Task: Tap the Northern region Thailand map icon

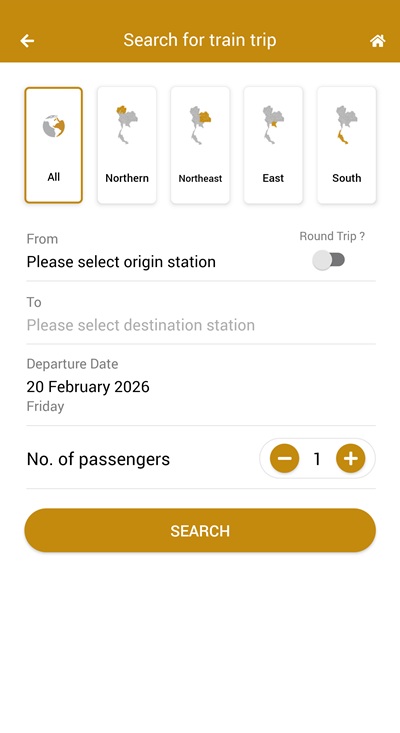Action: (x=127, y=124)
